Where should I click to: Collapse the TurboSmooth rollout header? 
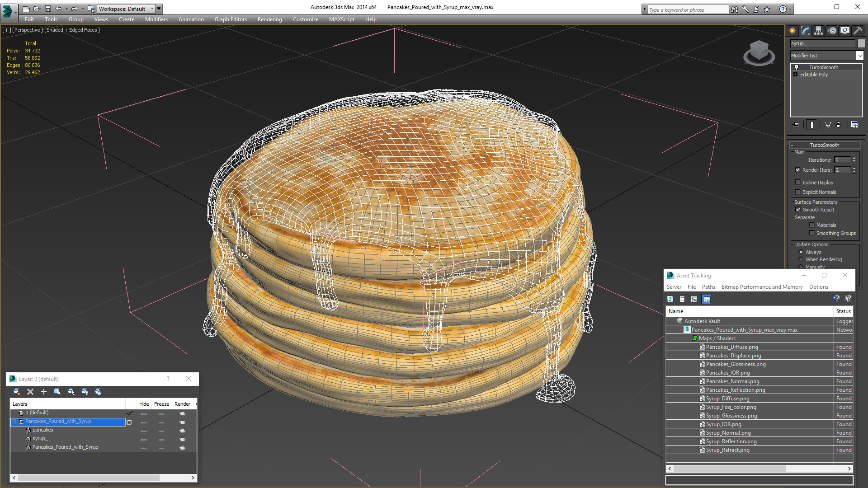pos(824,145)
